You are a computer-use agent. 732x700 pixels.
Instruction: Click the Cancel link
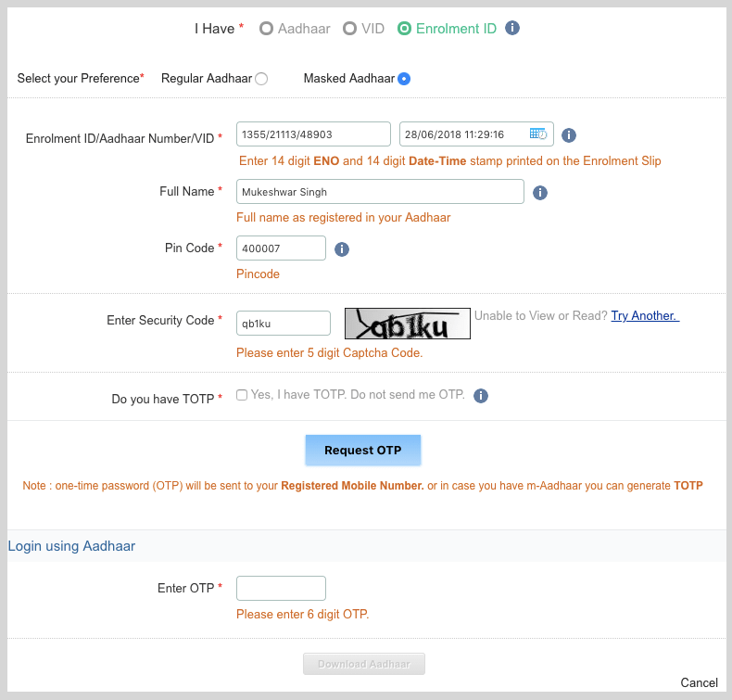(x=699, y=682)
